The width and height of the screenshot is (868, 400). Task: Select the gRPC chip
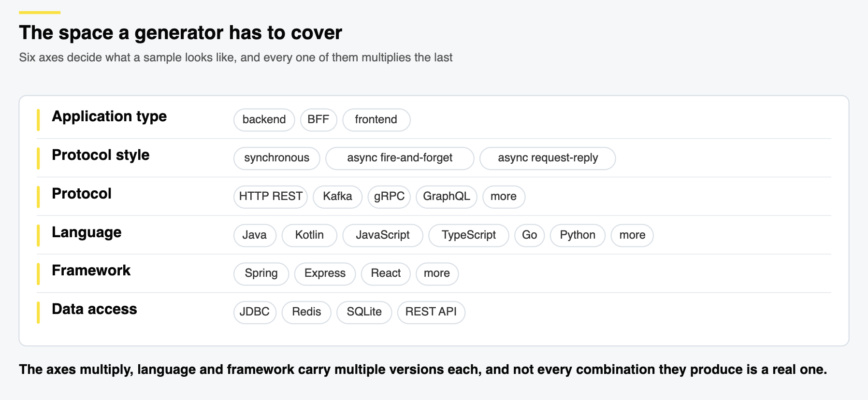[x=389, y=197]
